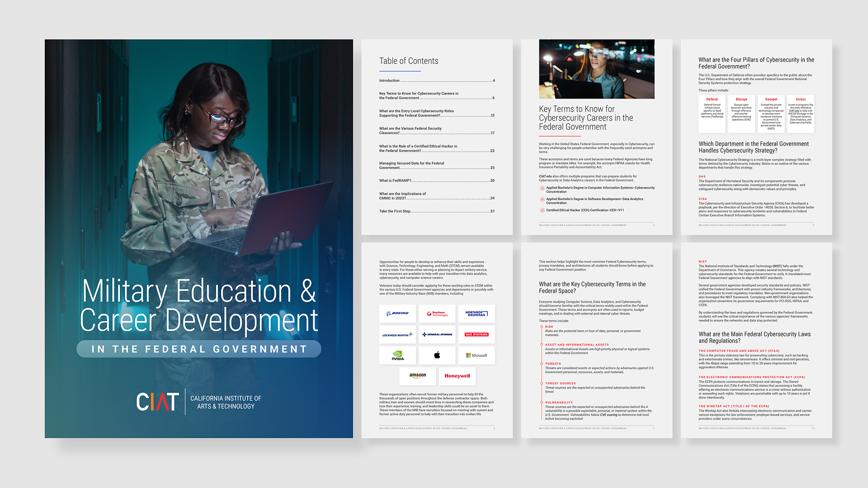Screen dimensions: 868x488
Task: Click the Apple logo tile
Action: (x=437, y=356)
